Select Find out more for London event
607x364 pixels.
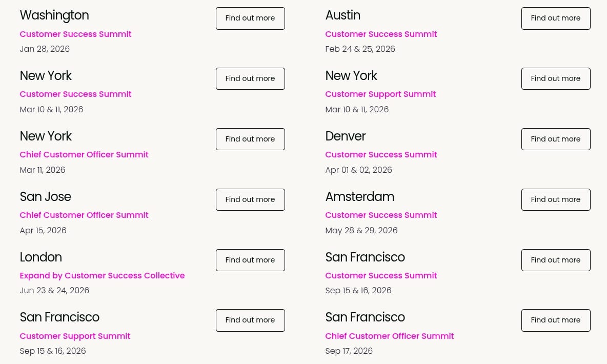tap(250, 260)
